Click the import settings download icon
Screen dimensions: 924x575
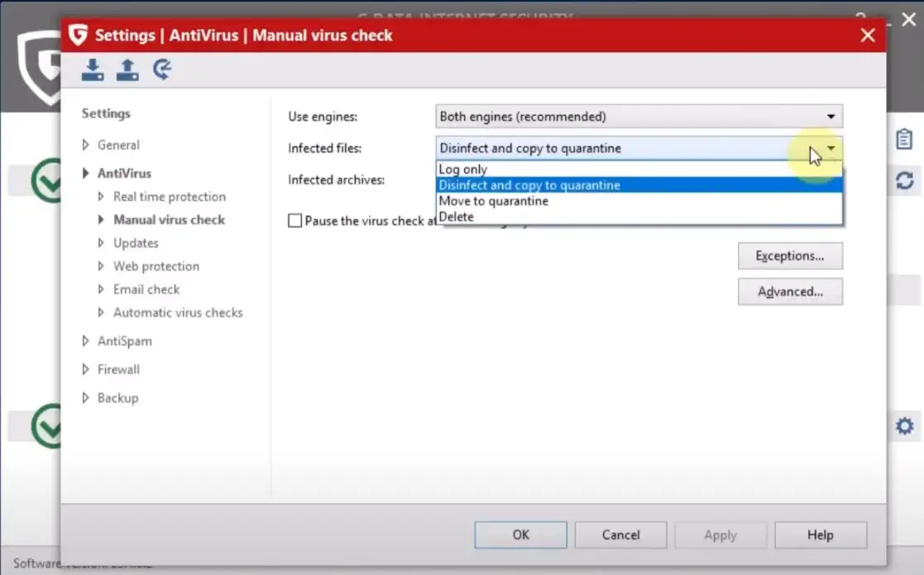tap(93, 70)
